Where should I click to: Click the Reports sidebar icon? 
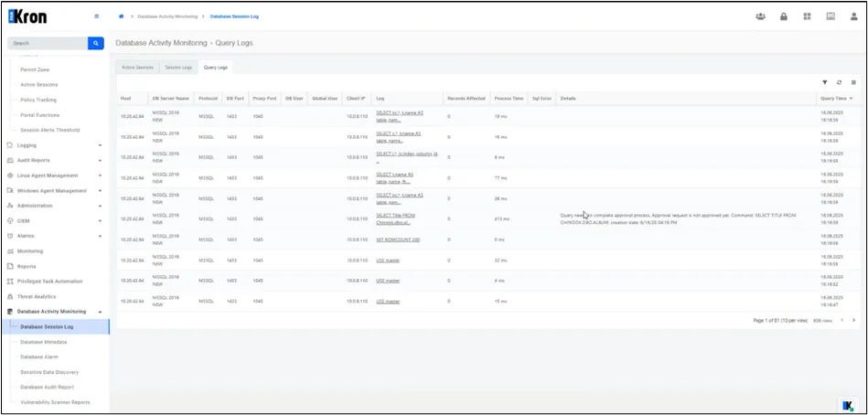(10, 266)
